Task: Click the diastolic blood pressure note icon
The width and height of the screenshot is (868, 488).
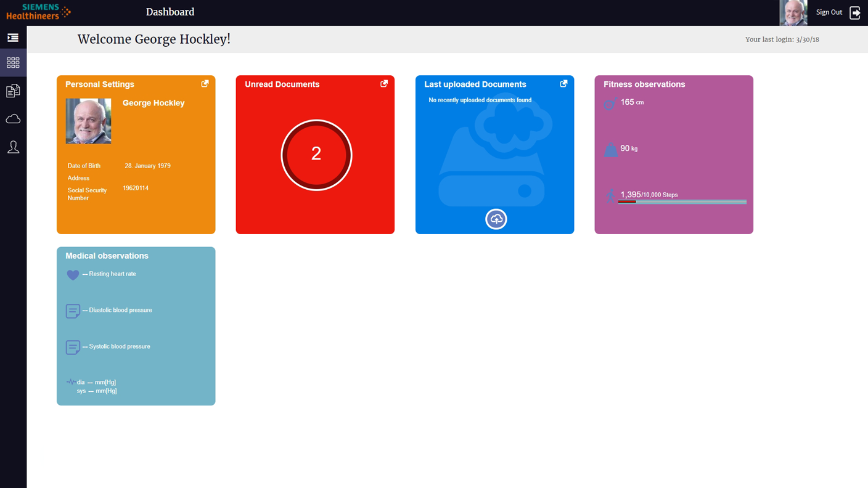Action: tap(73, 311)
